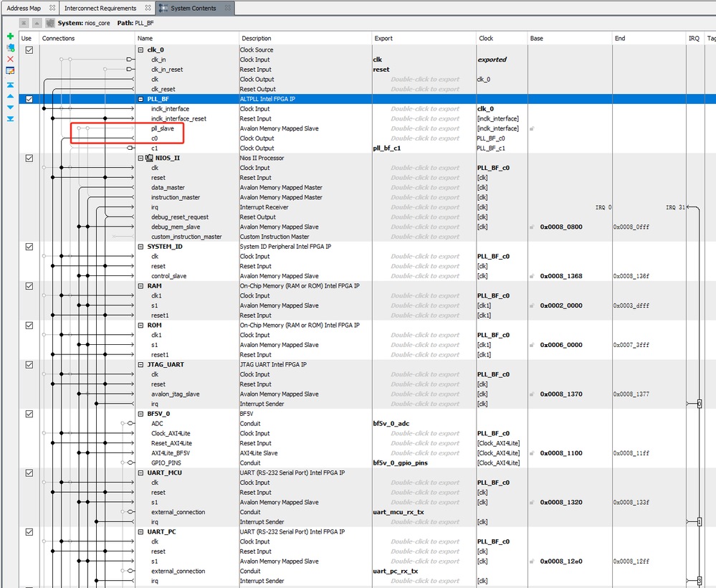This screenshot has width=716, height=588.
Task: Close the Address Map tab
Action: click(52, 8)
